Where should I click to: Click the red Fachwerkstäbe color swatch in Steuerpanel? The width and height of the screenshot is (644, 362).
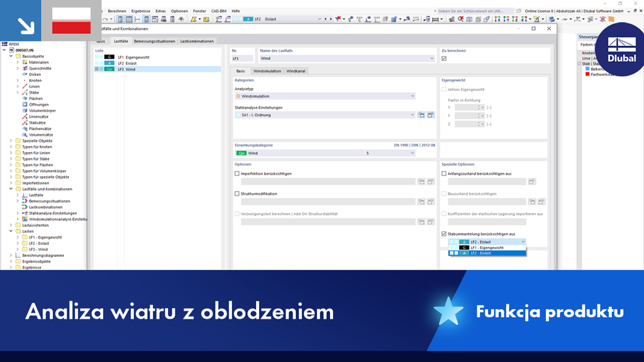(x=587, y=74)
